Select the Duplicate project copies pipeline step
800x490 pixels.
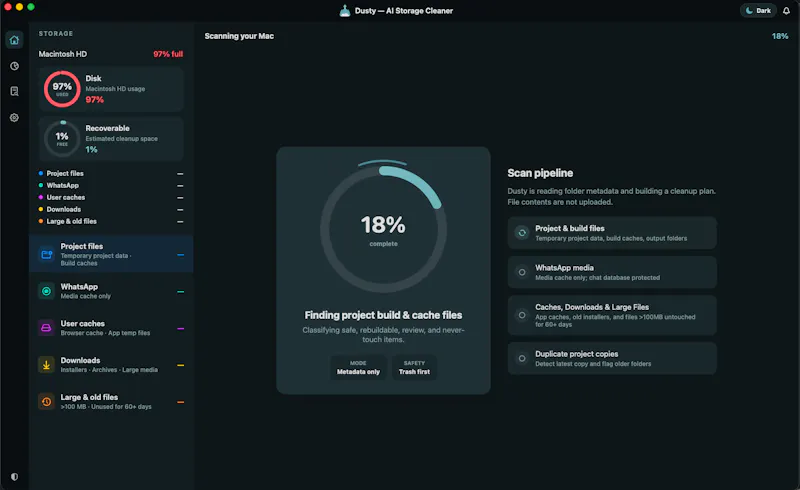click(612, 358)
